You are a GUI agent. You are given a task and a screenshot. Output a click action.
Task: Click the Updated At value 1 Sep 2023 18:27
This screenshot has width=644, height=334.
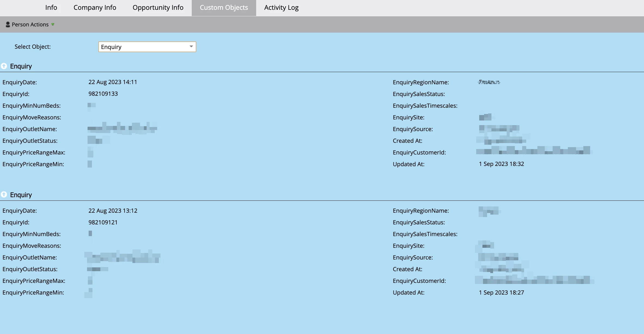coord(501,292)
